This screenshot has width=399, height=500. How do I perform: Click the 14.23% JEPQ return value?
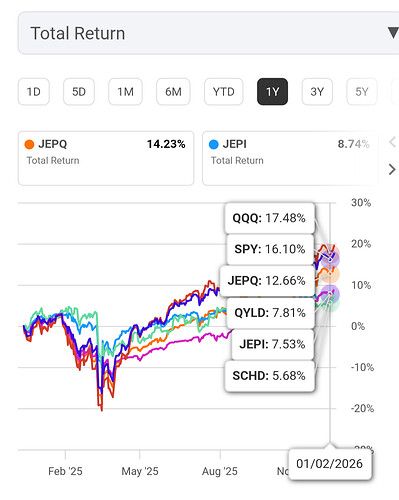(166, 144)
